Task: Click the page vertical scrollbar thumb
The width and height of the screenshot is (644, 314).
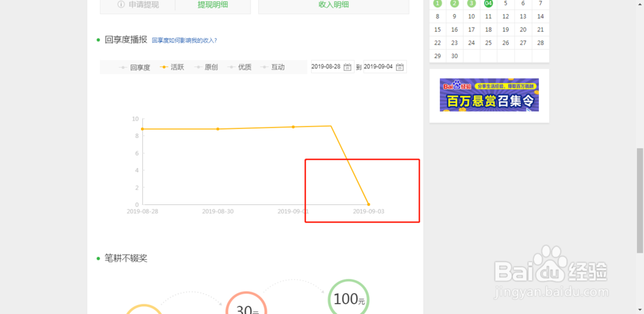Action: [x=640, y=201]
